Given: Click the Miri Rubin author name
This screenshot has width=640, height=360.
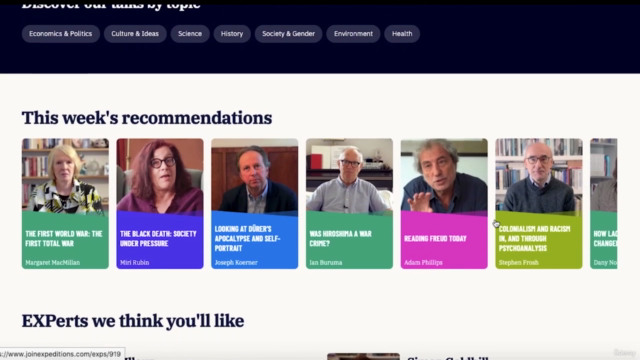Looking at the screenshot, I should tap(135, 262).
